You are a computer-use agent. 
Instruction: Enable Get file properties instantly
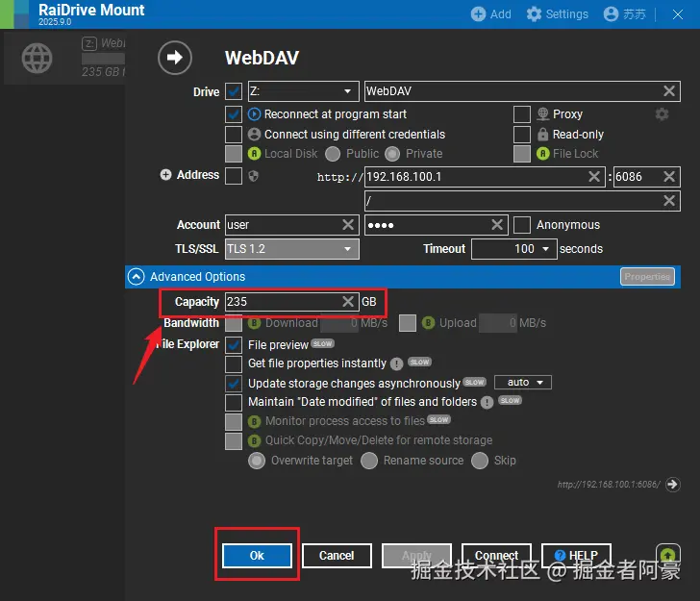[234, 363]
